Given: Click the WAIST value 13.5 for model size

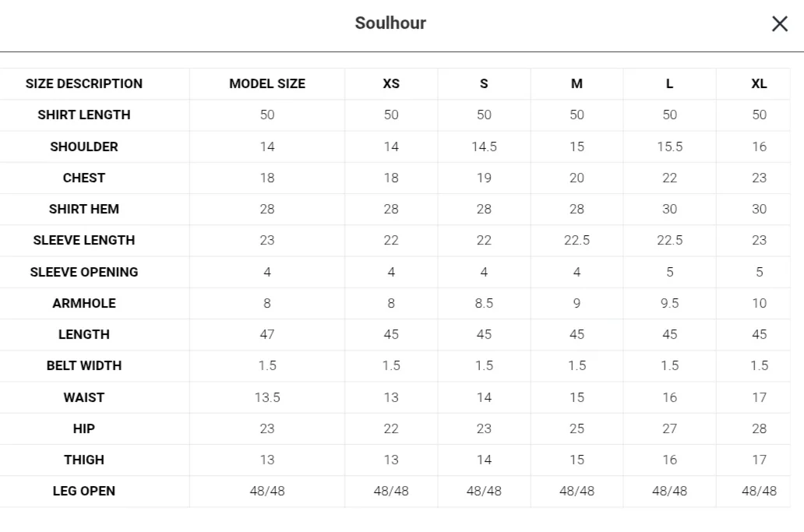Looking at the screenshot, I should click(267, 397).
